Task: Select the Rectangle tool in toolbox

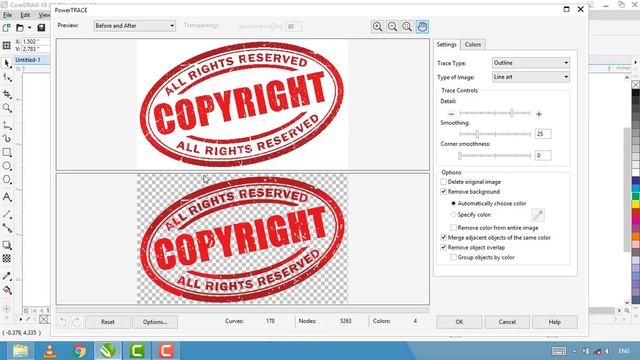Action: tap(7, 152)
